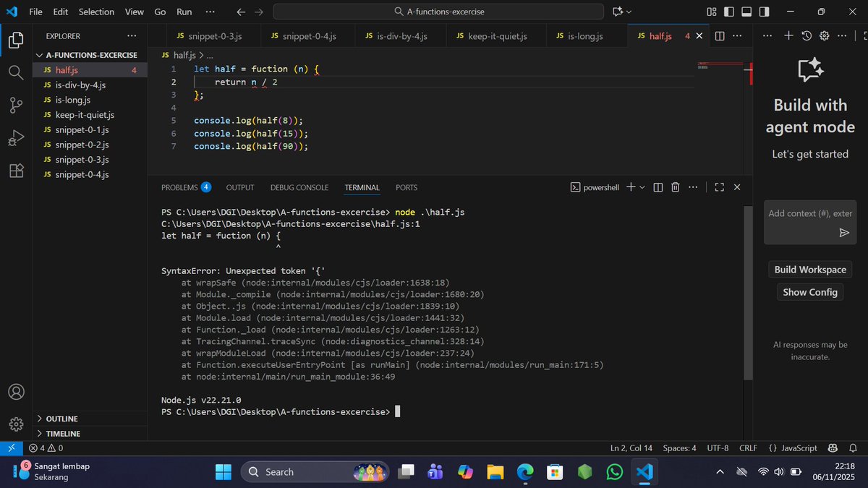Open the terminal profile dropdown arrow
The width and height of the screenshot is (868, 488).
coord(642,187)
